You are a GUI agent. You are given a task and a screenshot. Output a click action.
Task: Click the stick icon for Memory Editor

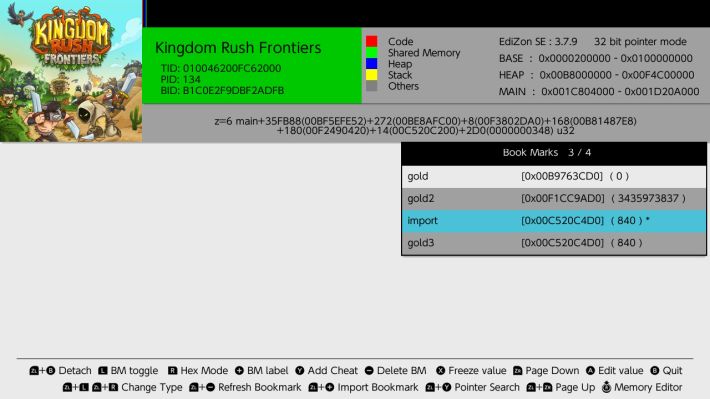[x=606, y=387]
